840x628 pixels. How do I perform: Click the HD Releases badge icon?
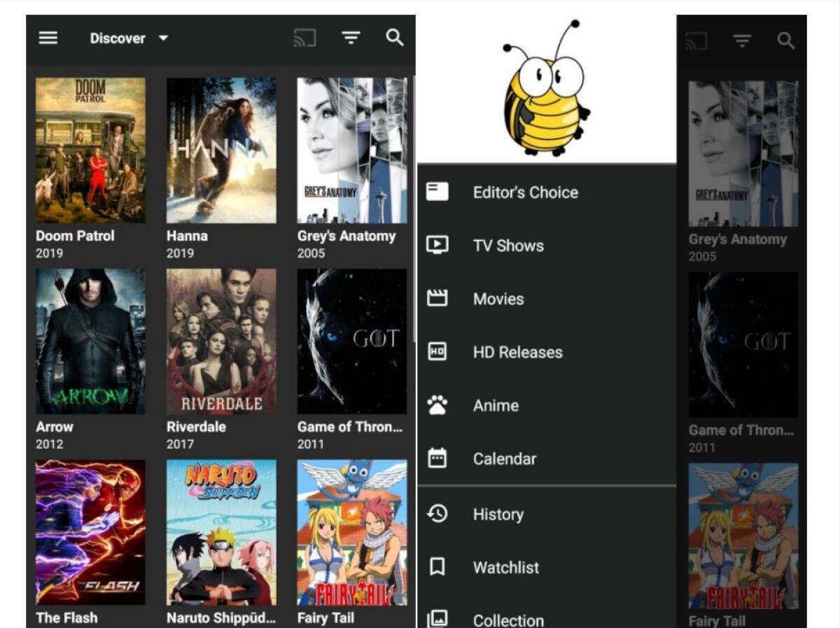[x=437, y=351]
